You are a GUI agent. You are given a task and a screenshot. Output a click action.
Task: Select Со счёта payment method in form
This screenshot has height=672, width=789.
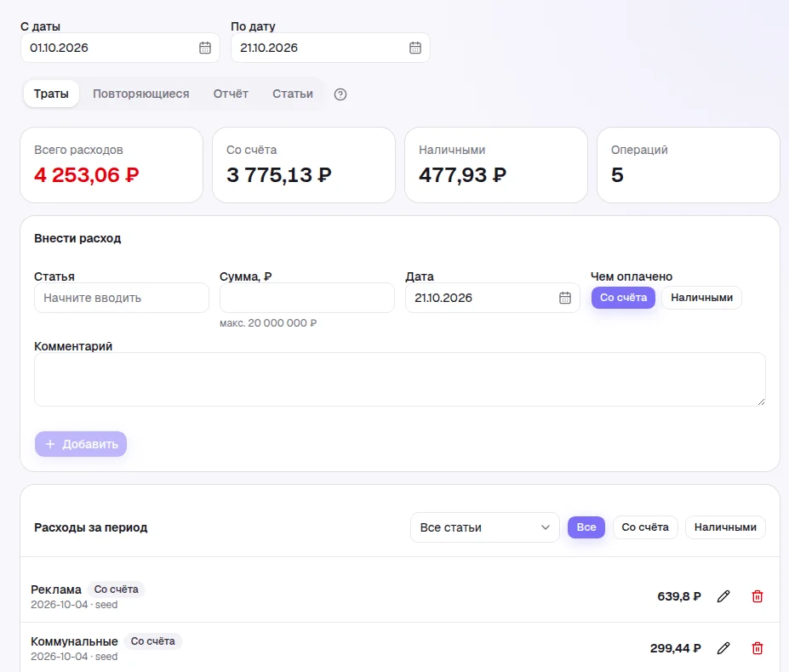click(x=623, y=298)
